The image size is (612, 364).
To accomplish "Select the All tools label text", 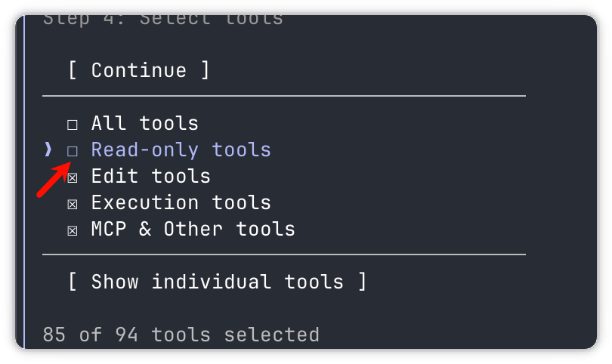I will 145,123.
